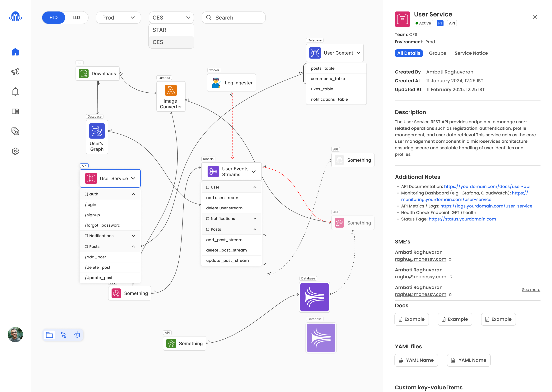Click the bot icon in the bottom toolbar

77,335
